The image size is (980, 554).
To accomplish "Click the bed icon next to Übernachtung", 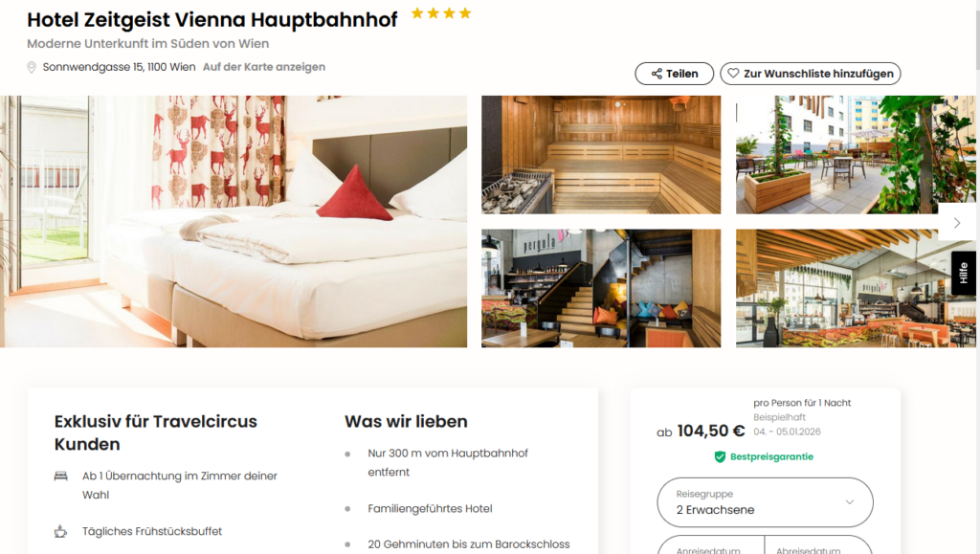I will pyautogui.click(x=60, y=476).
